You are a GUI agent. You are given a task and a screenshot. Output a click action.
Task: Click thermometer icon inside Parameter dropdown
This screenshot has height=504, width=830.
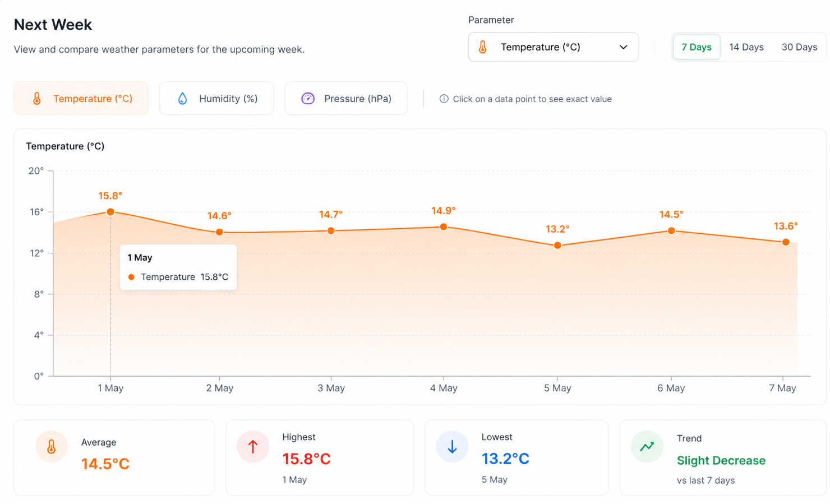point(483,47)
